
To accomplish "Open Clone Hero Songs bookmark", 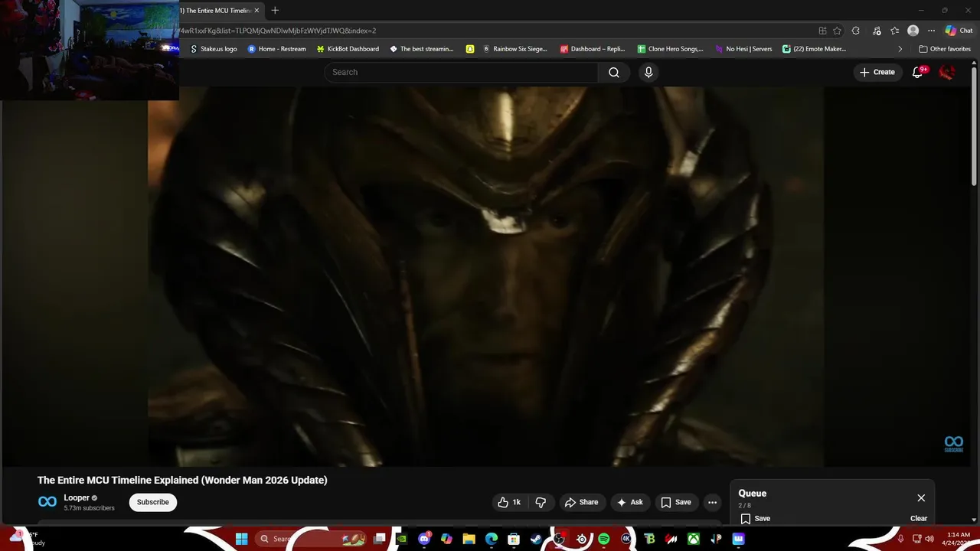I will [x=670, y=49].
